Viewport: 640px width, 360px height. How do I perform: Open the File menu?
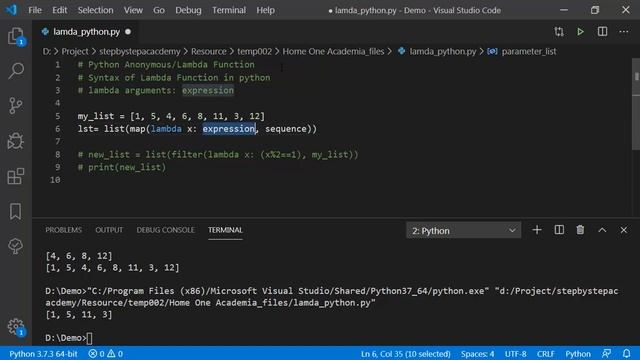[35, 10]
